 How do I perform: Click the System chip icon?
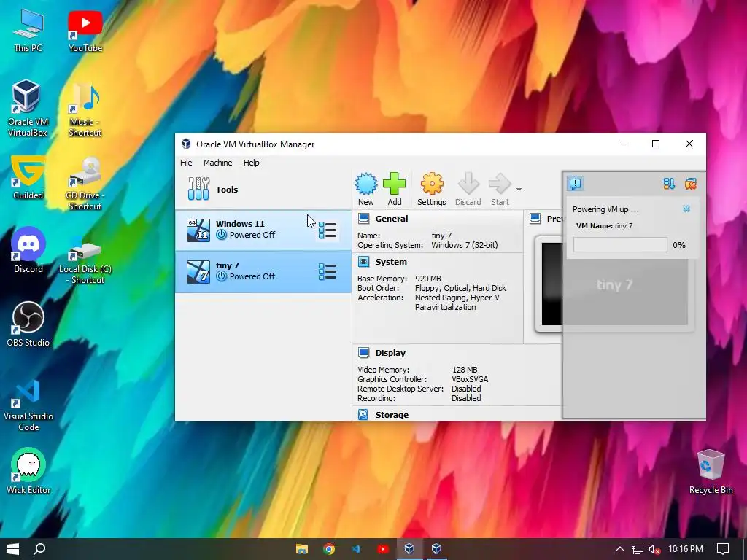point(363,262)
